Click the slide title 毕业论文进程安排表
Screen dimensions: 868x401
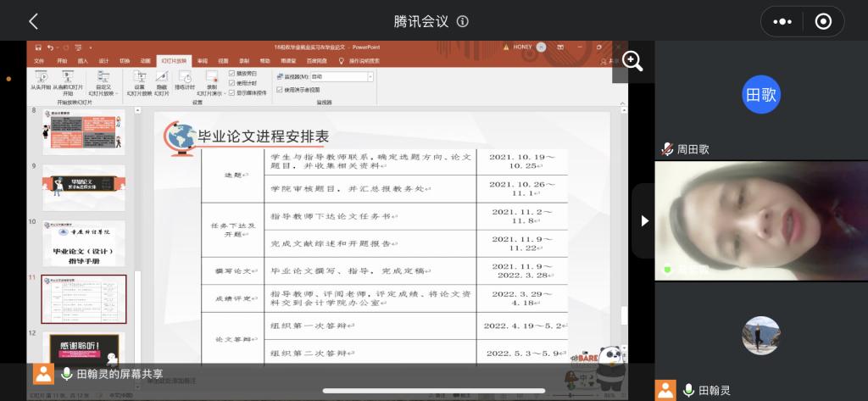(263, 137)
